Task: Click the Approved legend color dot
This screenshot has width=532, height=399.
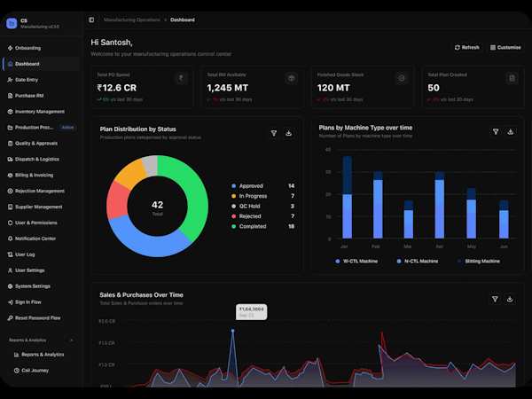Action: click(x=233, y=186)
